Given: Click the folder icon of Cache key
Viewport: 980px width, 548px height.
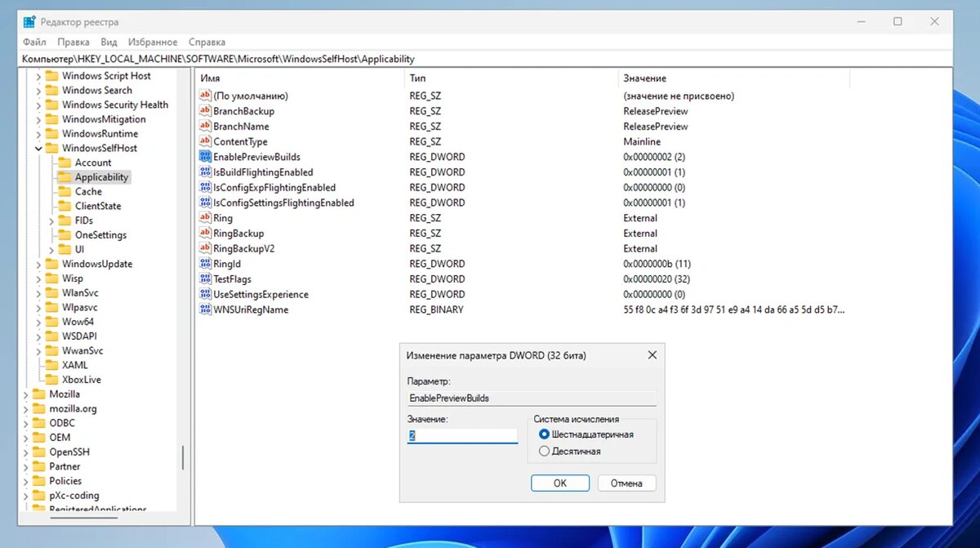Looking at the screenshot, I should click(x=64, y=191).
